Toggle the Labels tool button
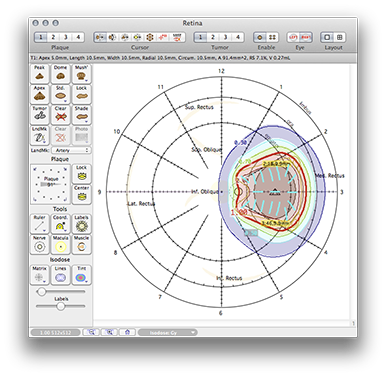Viewport: 386px width, 377px height. (x=81, y=224)
